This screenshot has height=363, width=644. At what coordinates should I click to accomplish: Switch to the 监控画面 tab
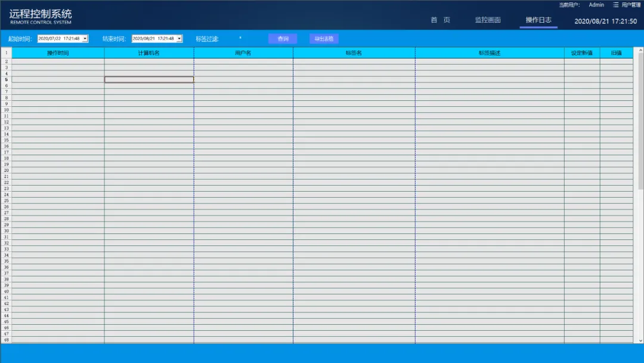(x=488, y=20)
